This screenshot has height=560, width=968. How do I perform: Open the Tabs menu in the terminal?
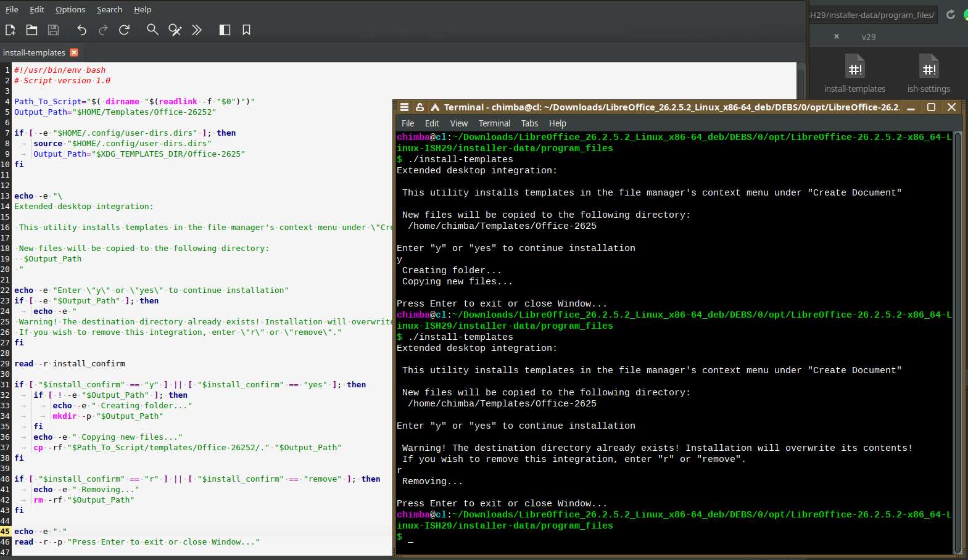click(x=529, y=123)
